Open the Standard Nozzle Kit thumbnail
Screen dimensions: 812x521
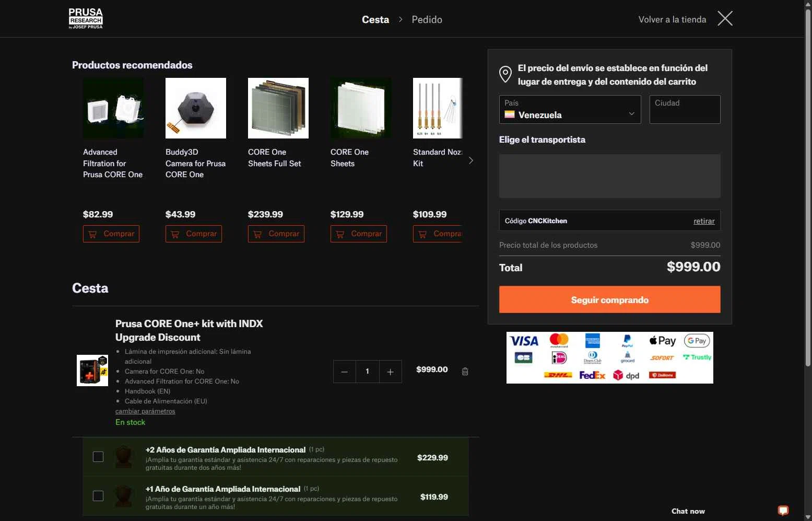(x=438, y=108)
